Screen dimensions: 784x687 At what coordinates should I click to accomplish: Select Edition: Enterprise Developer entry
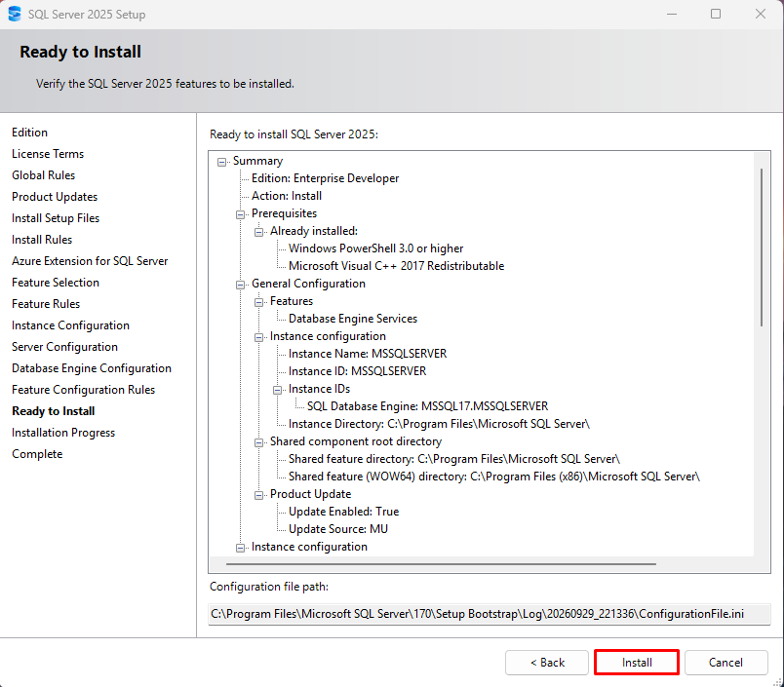tap(325, 178)
